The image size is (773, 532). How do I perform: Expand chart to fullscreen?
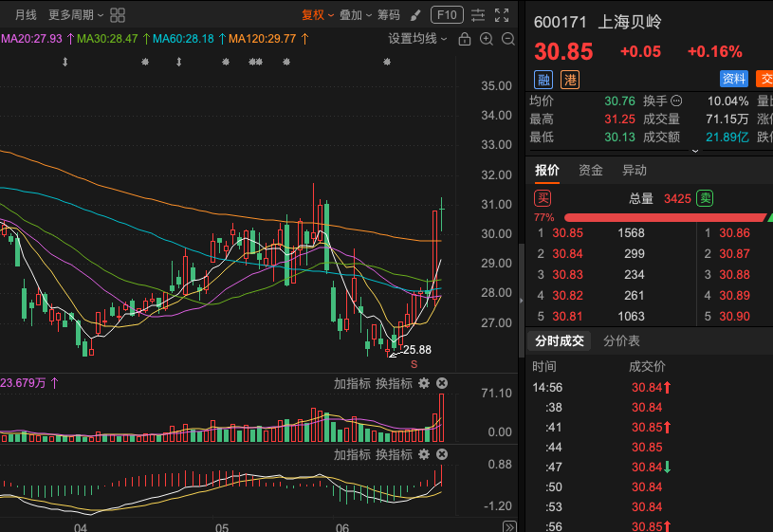coord(502,15)
